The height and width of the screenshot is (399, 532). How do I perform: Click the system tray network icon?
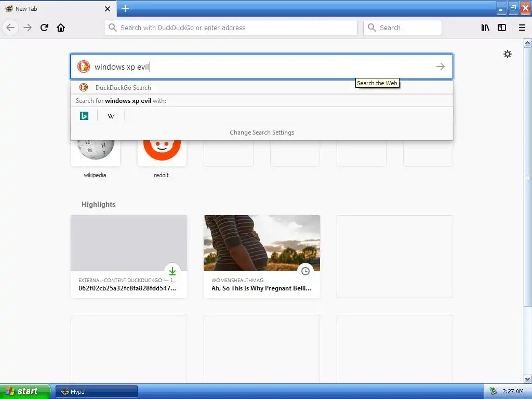point(494,391)
